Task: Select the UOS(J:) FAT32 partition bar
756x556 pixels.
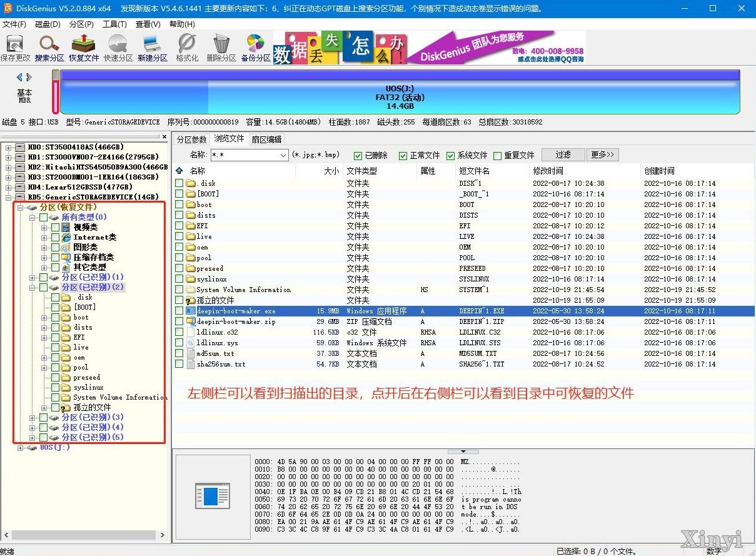Action: 400,93
